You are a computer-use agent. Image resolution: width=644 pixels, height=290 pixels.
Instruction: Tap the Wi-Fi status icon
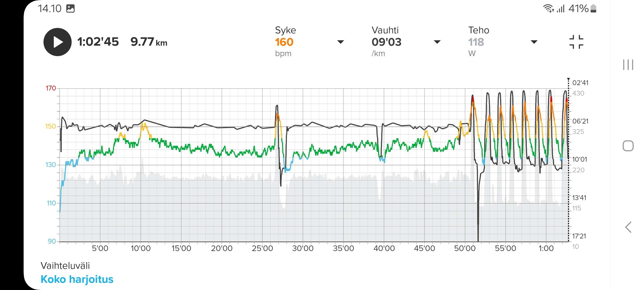548,9
